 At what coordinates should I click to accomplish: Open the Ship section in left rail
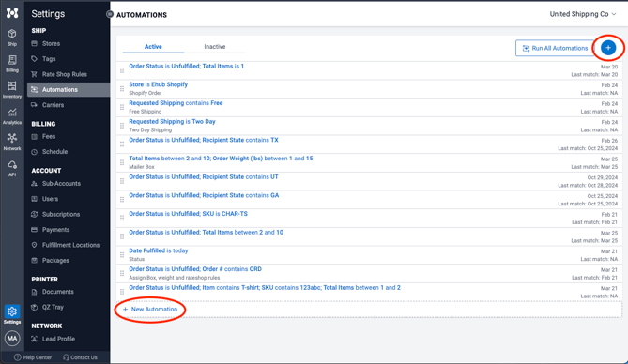12,38
